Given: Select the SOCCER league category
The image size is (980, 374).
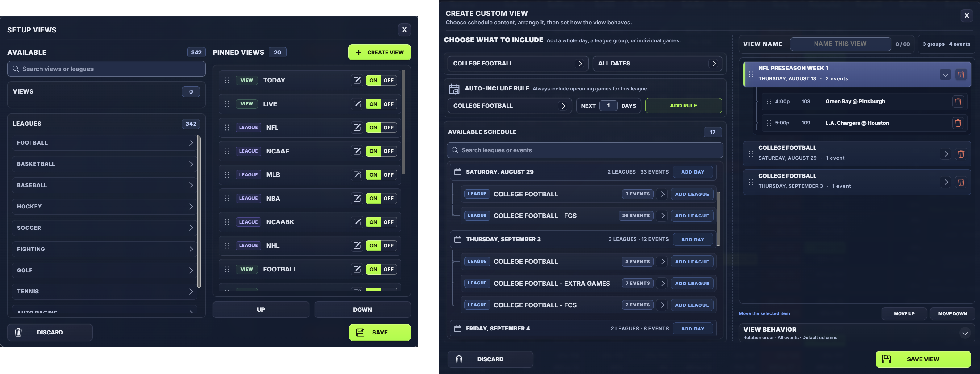Looking at the screenshot, I should tap(105, 228).
